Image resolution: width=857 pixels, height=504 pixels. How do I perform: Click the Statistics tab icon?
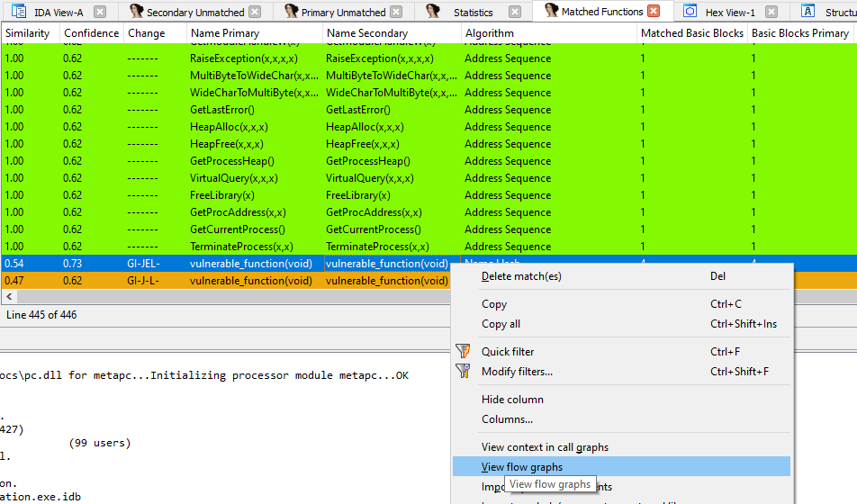click(433, 12)
